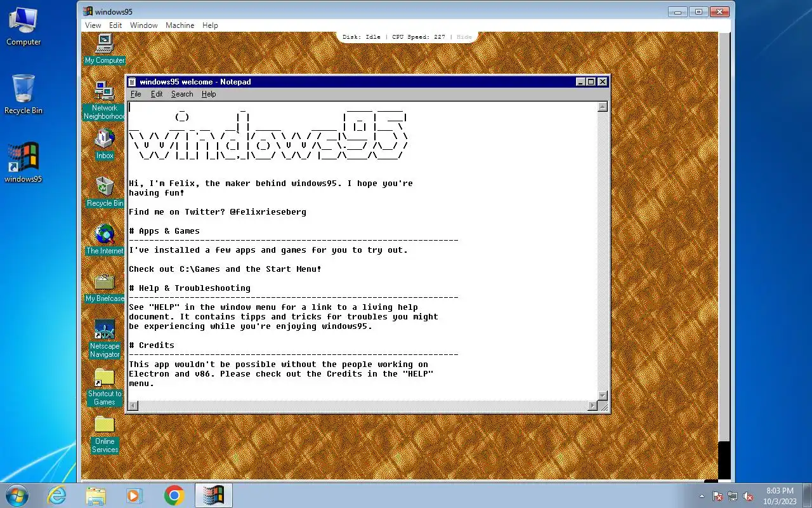Click in the Notepad text area
Screen dimensions: 812x508
point(363,251)
